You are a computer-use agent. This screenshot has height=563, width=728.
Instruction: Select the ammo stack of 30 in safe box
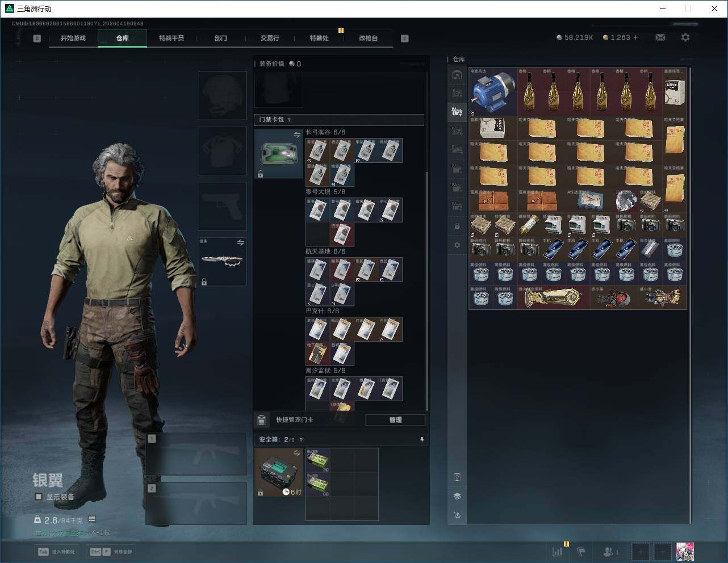click(318, 461)
